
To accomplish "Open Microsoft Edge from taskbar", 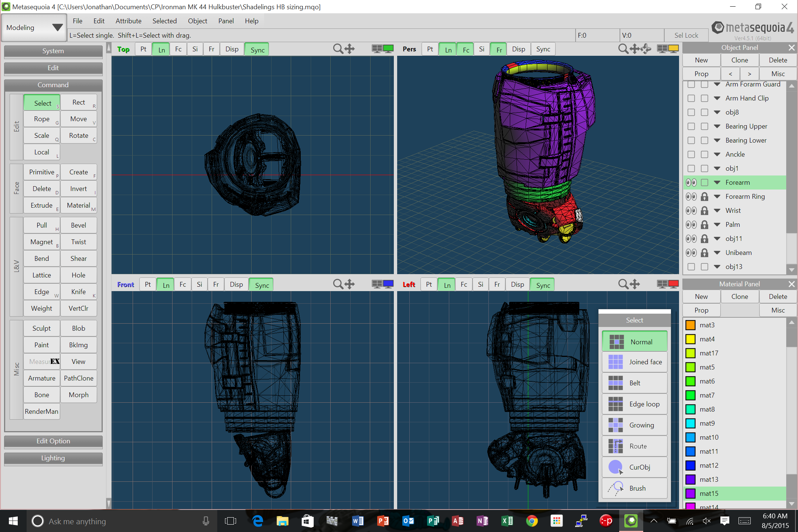I will (x=258, y=521).
